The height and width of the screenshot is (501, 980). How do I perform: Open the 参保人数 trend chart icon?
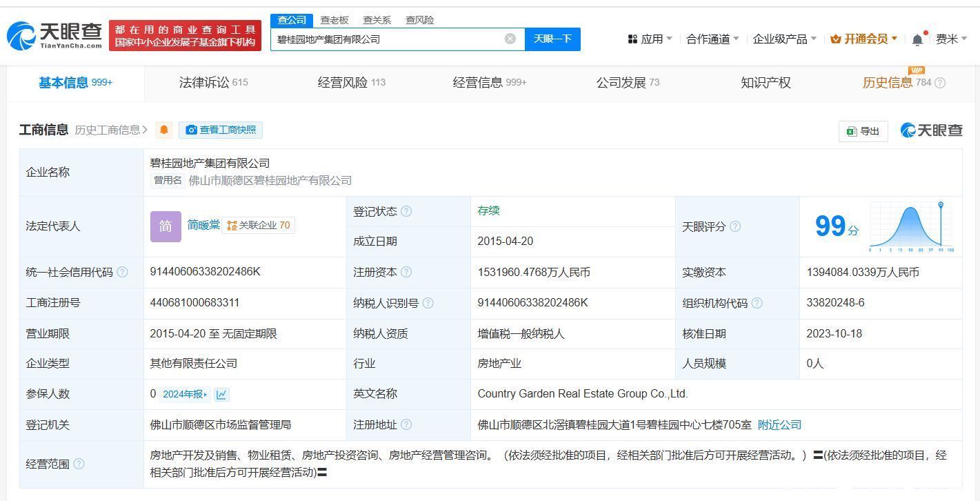click(x=221, y=394)
